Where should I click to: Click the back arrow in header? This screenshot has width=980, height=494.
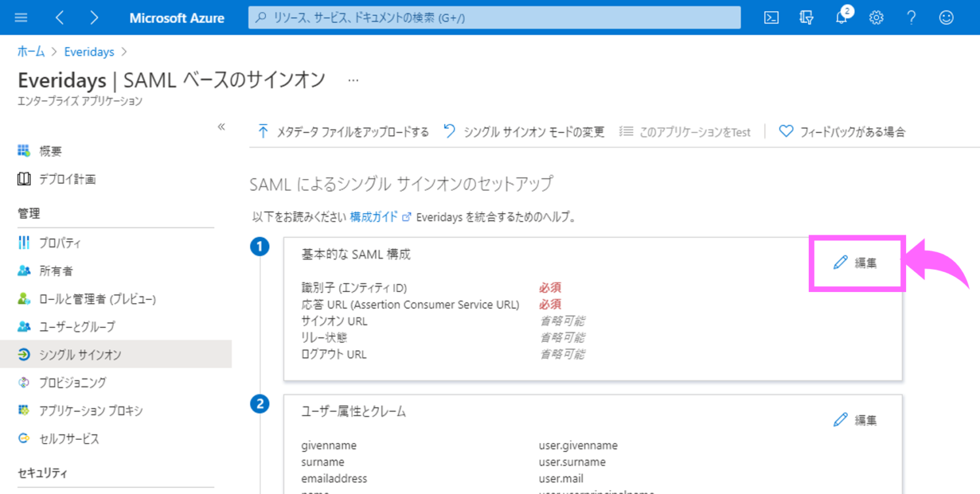(x=59, y=18)
